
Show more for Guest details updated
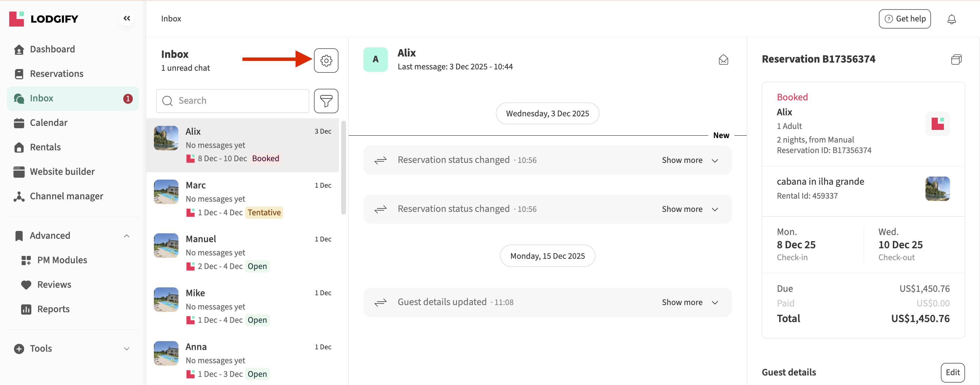point(689,302)
